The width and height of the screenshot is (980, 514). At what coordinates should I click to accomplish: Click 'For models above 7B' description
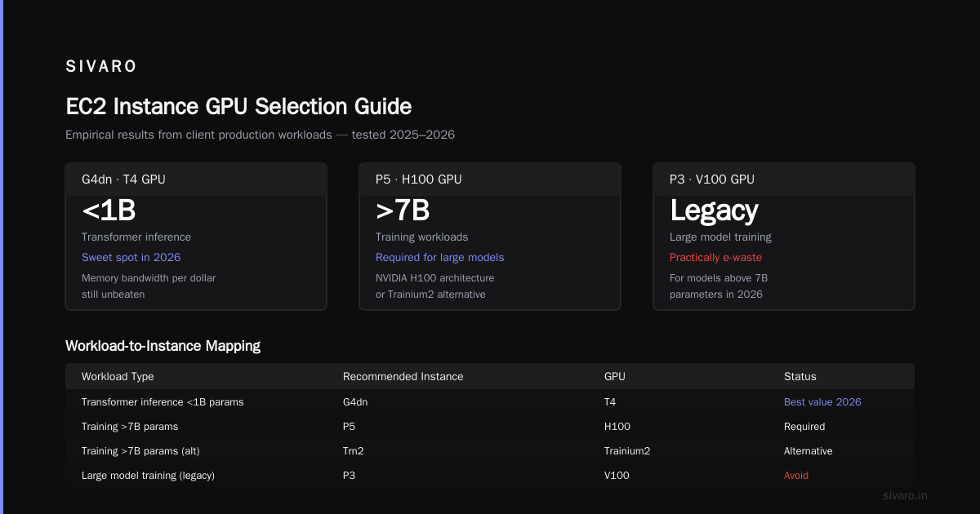point(719,278)
